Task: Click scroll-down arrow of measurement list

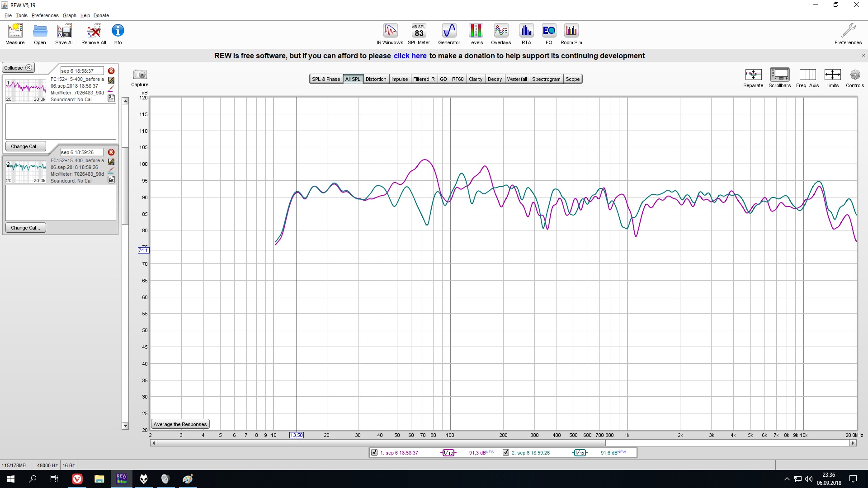Action: click(x=125, y=426)
